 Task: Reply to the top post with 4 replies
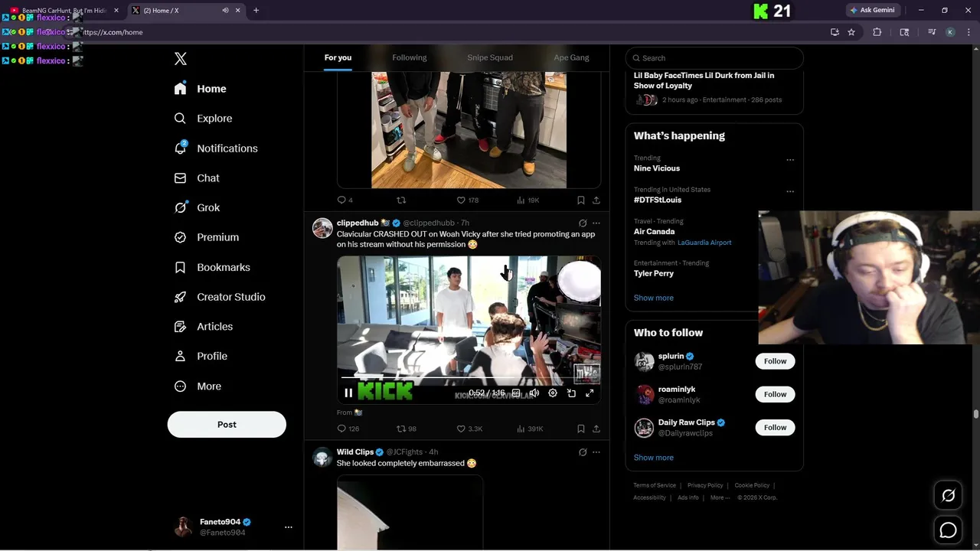pos(345,200)
